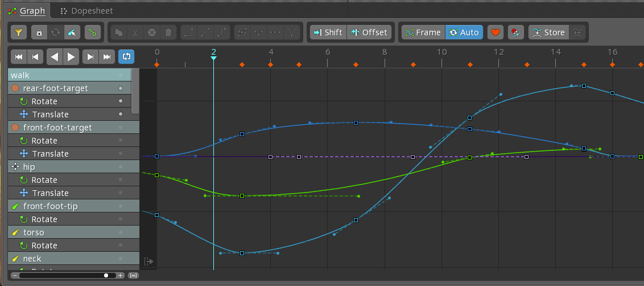Screen dimensions: 644x286
Task: Click the straight dotted handle icon
Action: tap(275, 32)
